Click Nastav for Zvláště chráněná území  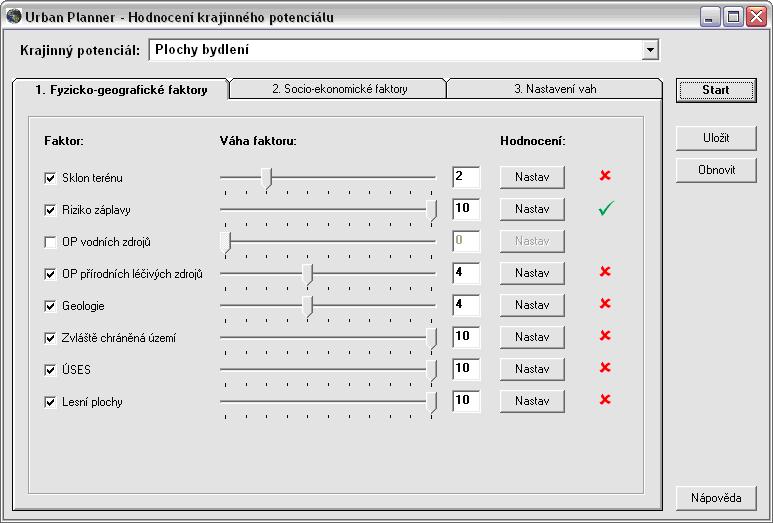click(532, 337)
